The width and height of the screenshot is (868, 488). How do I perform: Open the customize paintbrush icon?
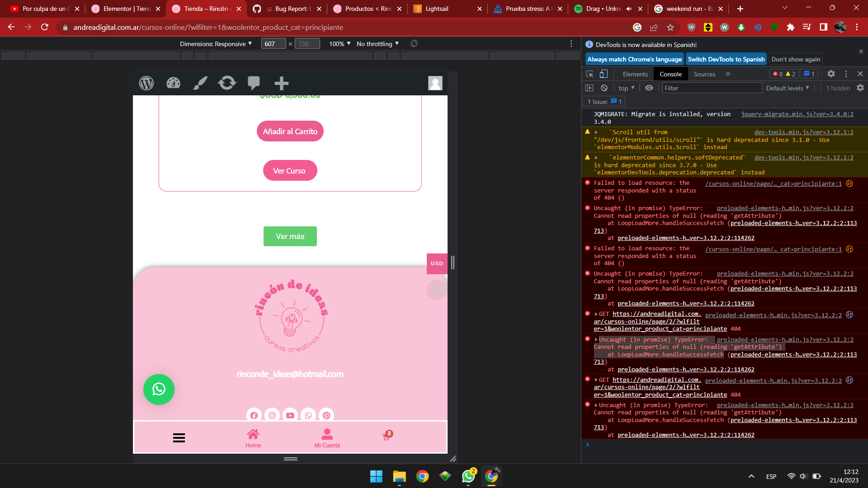(x=200, y=83)
